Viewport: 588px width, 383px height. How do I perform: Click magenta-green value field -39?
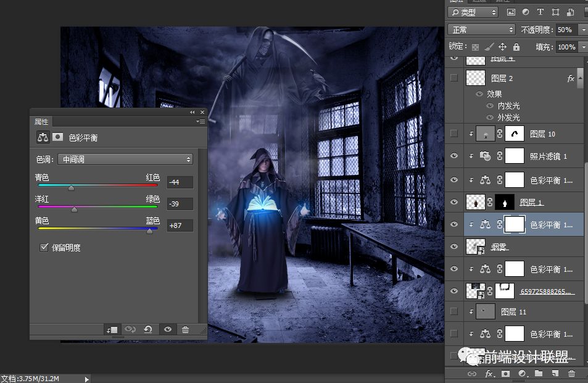(x=180, y=204)
